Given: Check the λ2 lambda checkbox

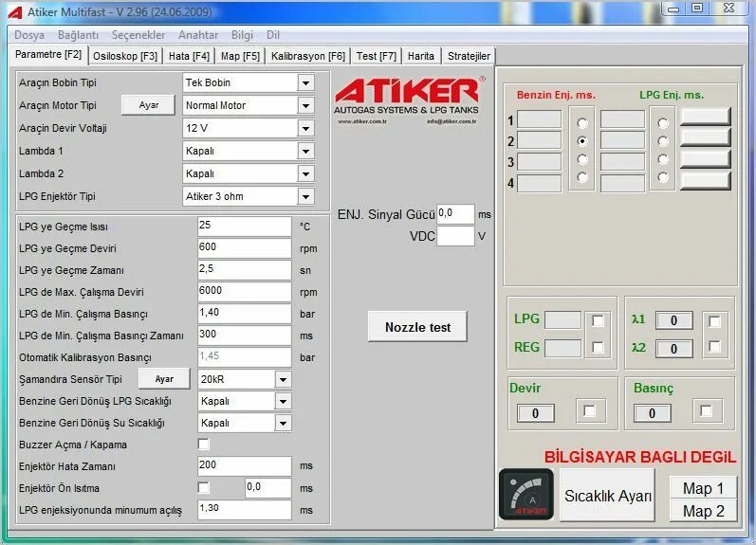Looking at the screenshot, I should coord(714,347).
